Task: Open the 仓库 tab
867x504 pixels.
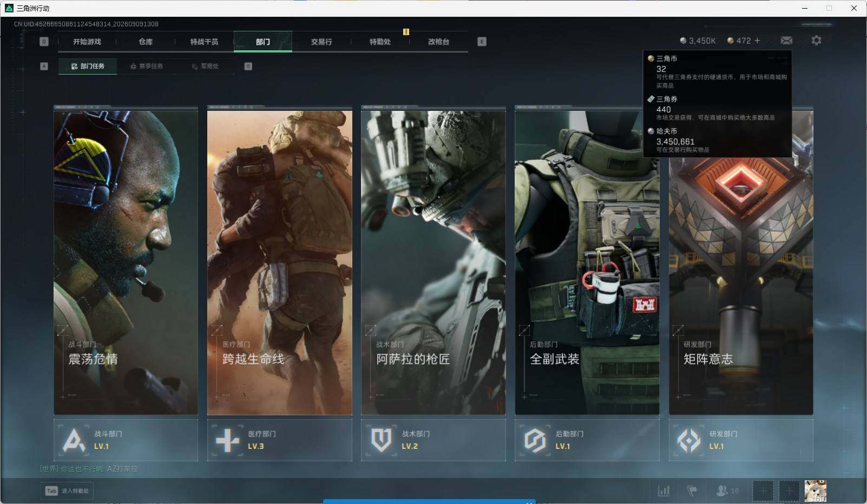Action: [146, 42]
